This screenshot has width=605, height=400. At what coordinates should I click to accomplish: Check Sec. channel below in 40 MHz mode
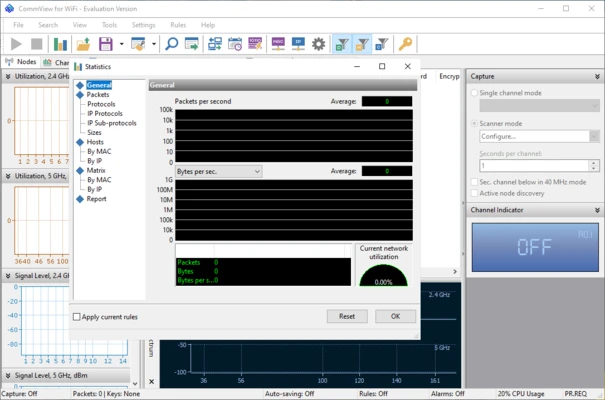pyautogui.click(x=475, y=182)
